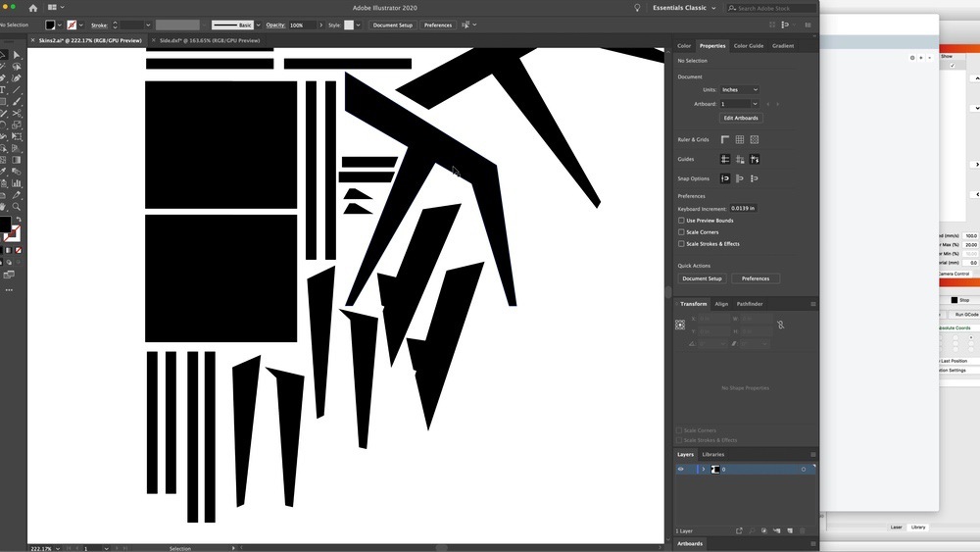The height and width of the screenshot is (552, 980).
Task: Hide layer 0 with eye icon
Action: (681, 469)
